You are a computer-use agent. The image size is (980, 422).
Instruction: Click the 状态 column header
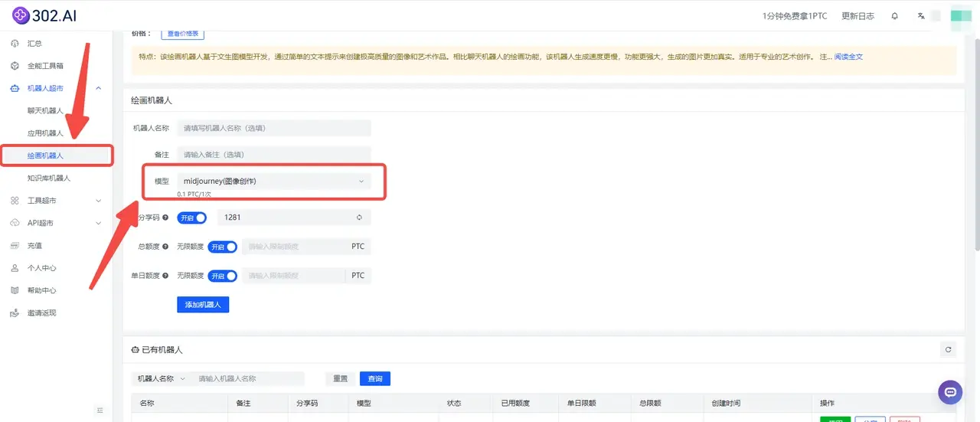coord(454,403)
